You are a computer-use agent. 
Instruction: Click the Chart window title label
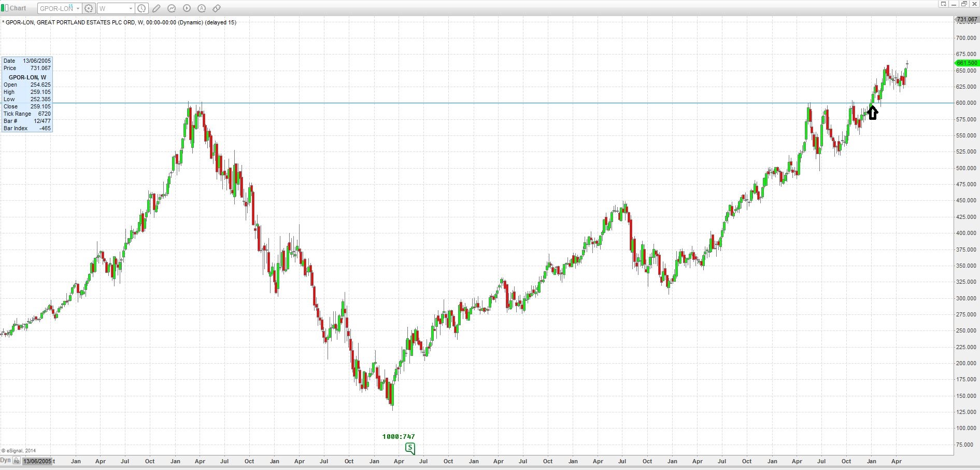[x=18, y=8]
